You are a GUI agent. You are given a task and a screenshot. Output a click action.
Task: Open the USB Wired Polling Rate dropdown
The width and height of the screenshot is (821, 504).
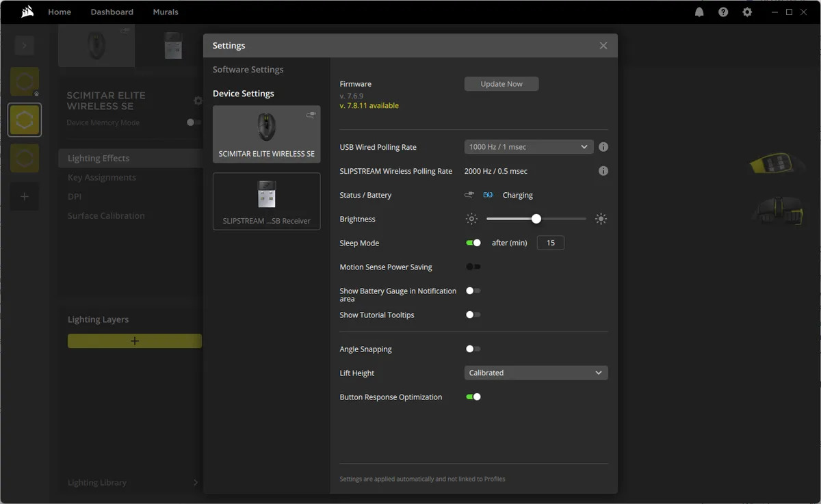tap(528, 146)
